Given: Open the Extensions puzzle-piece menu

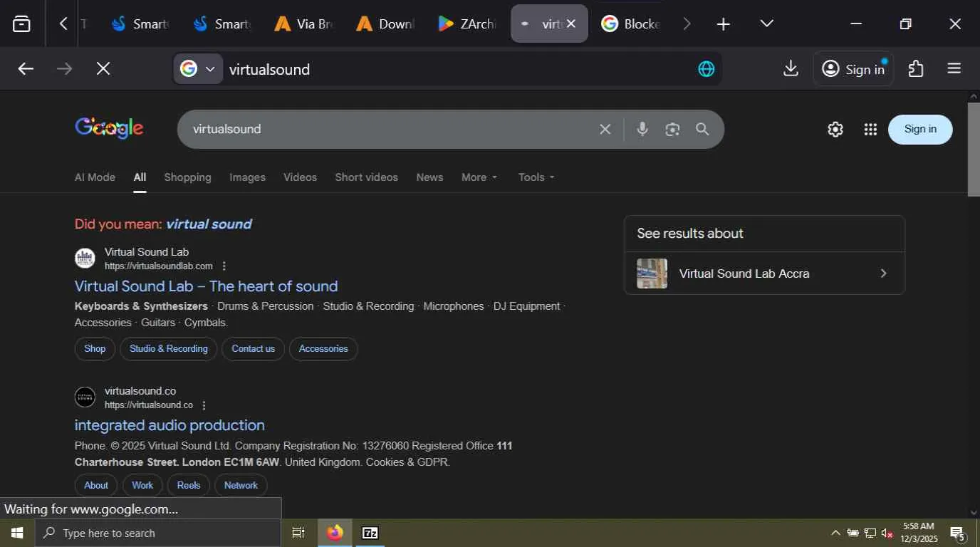Looking at the screenshot, I should pos(916,69).
